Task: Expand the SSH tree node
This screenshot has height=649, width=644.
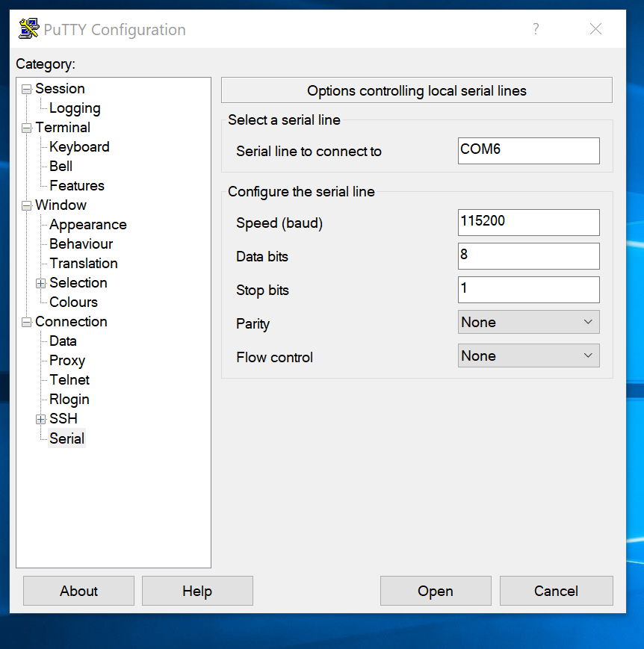Action: [x=40, y=419]
